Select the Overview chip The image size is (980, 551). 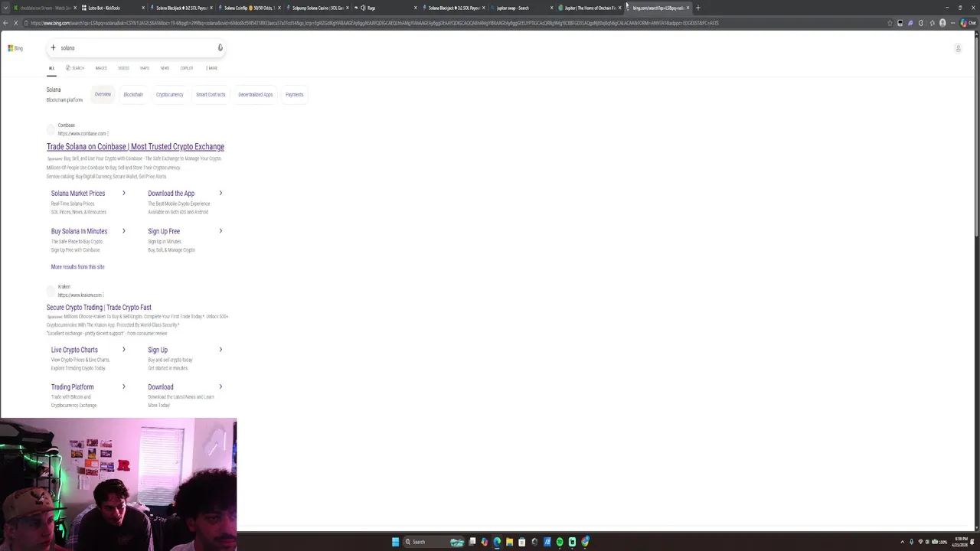coord(103,95)
